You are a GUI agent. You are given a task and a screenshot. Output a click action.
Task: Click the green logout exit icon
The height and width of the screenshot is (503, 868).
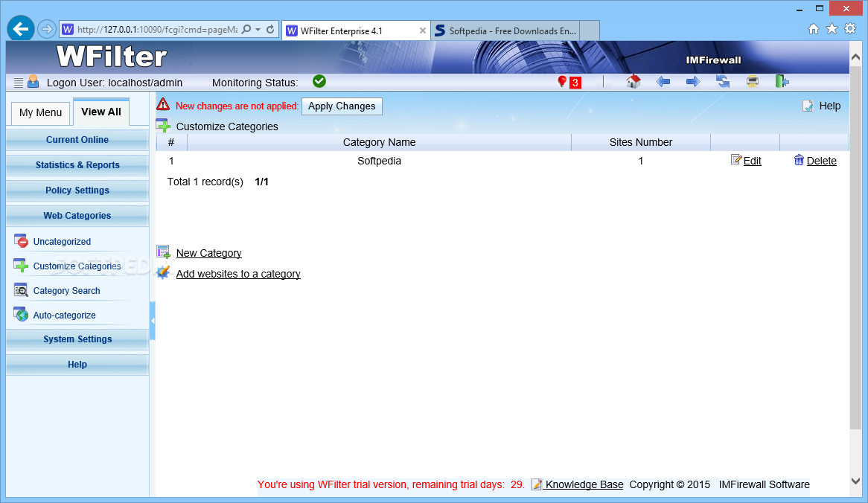coord(782,82)
